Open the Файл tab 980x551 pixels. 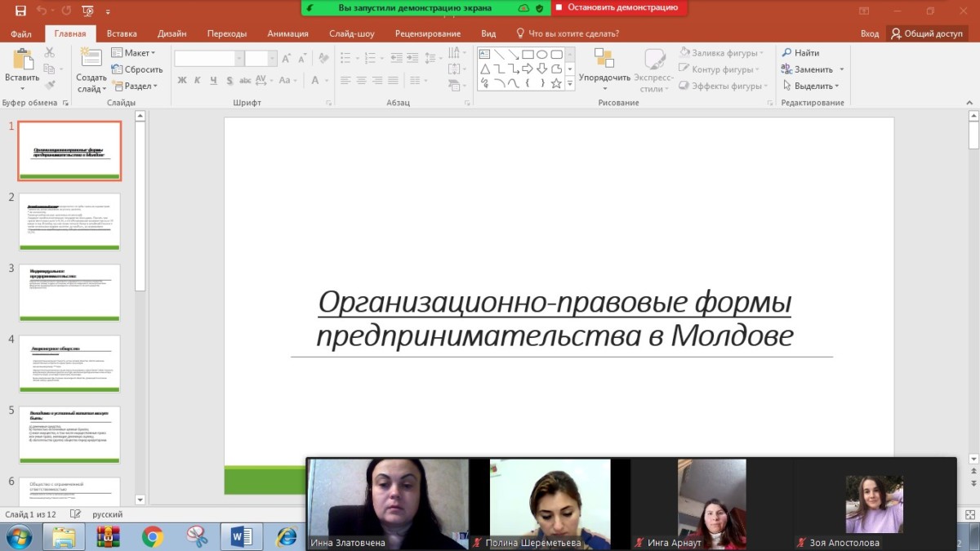22,33
